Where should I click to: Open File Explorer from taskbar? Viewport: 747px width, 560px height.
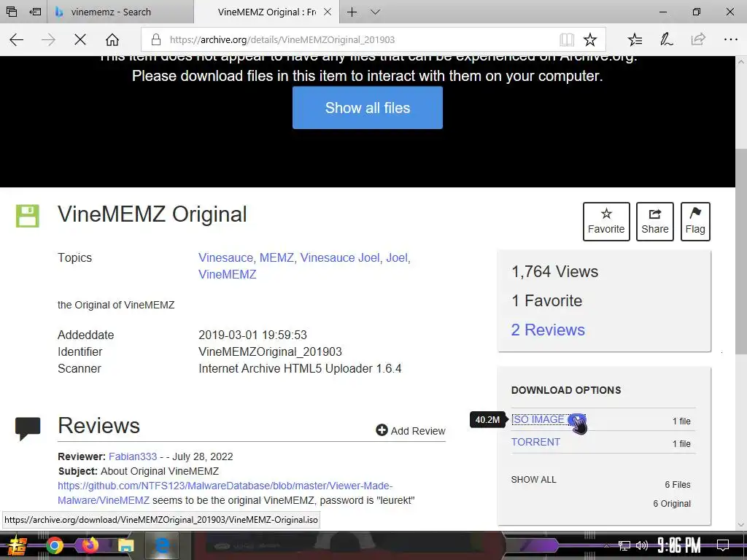pos(126,545)
